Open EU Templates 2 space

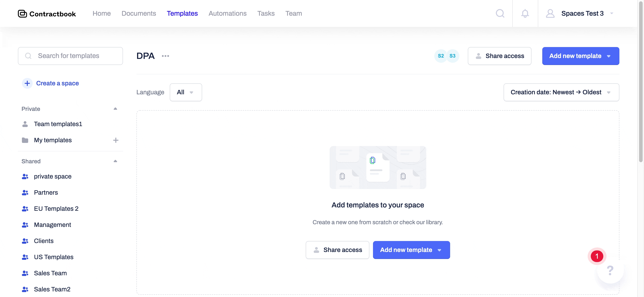(56, 209)
